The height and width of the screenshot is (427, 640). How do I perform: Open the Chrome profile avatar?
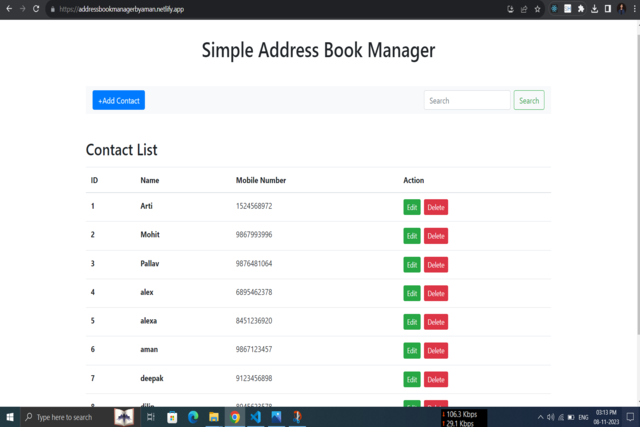622,9
